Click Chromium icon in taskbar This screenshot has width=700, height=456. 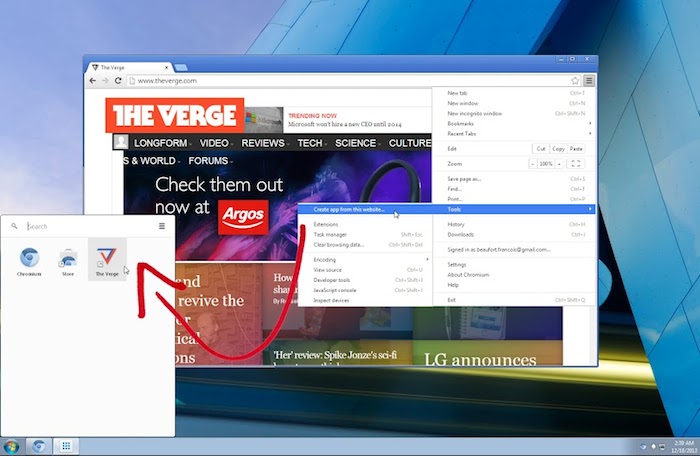pos(39,446)
